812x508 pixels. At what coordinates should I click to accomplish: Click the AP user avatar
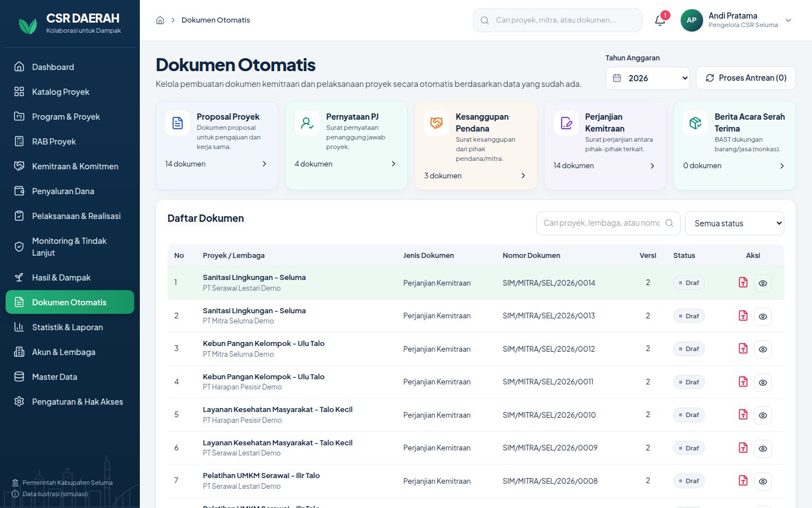pyautogui.click(x=691, y=20)
